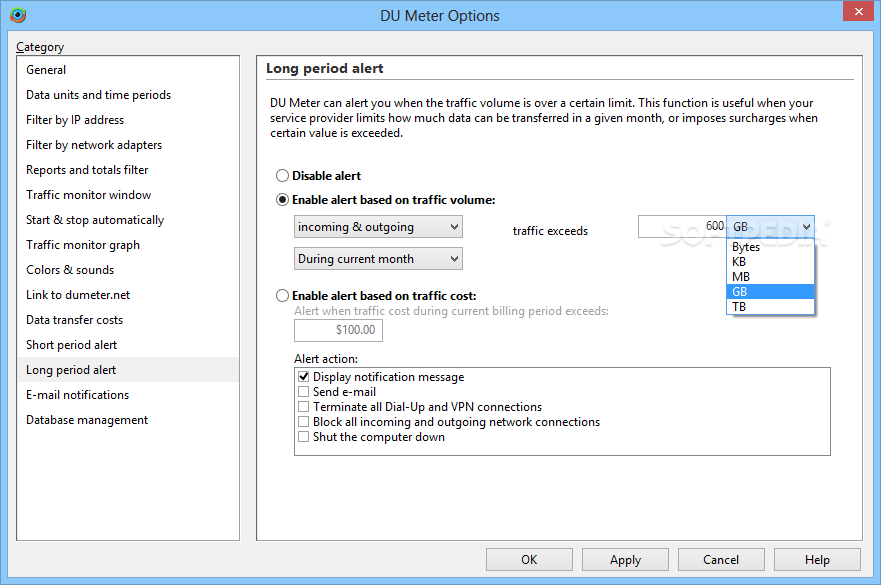Select the Long period alert category
881x585 pixels.
pyautogui.click(x=128, y=370)
